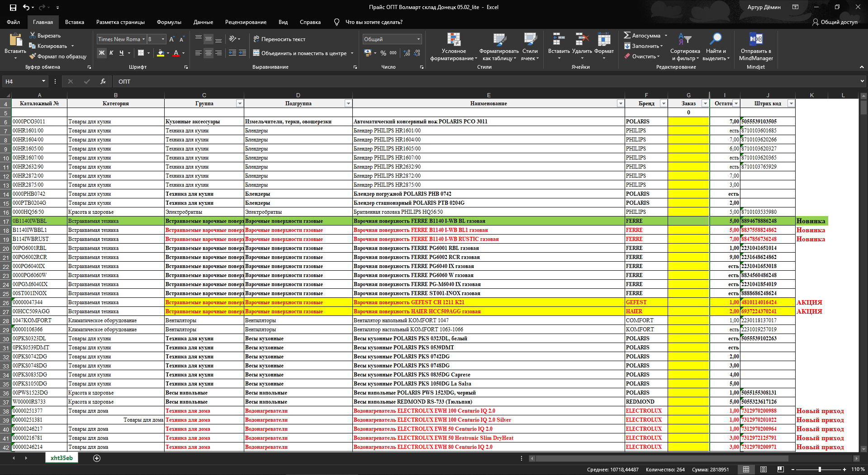Click the Format Painter brush icon

33,56
